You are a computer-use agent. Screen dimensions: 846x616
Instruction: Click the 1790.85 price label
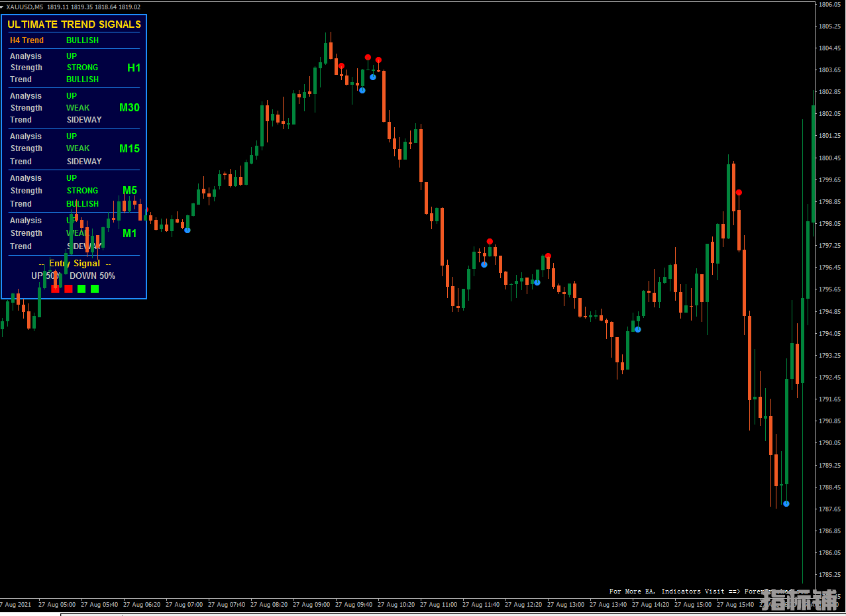[x=829, y=421]
